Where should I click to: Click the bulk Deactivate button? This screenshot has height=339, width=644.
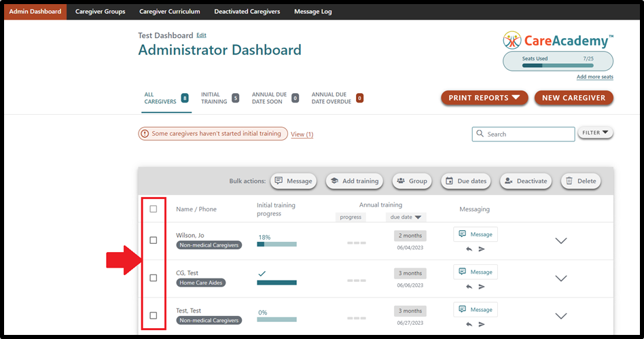click(x=526, y=181)
